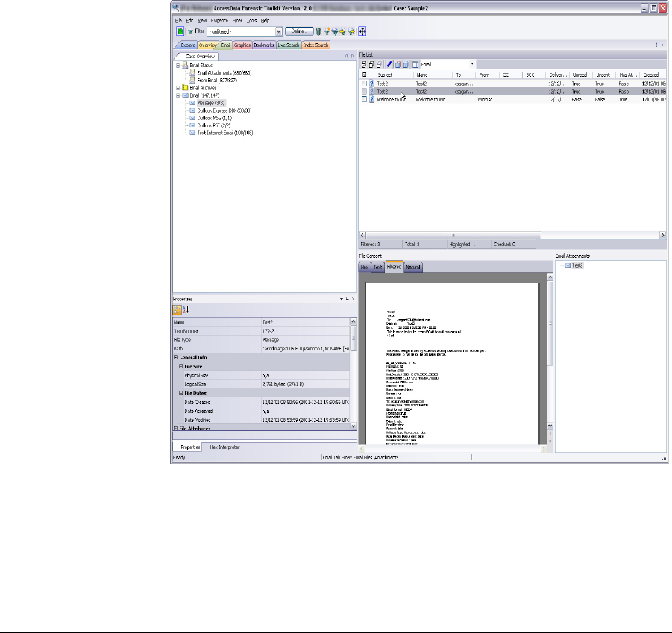Click the Unread column header
This screenshot has height=633, width=672.
[x=580, y=75]
